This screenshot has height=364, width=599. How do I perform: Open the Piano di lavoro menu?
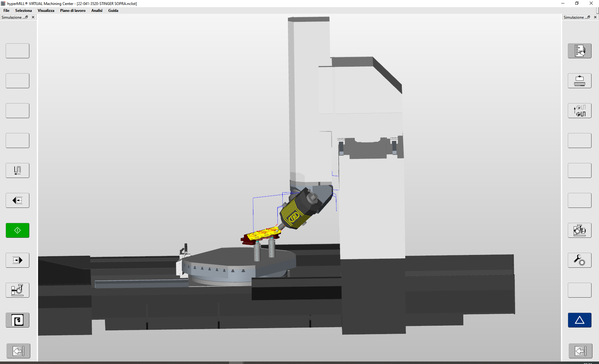coord(73,10)
